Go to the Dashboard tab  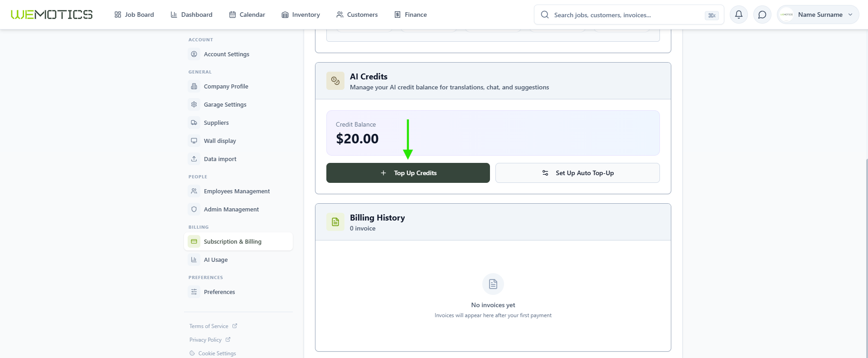191,15
